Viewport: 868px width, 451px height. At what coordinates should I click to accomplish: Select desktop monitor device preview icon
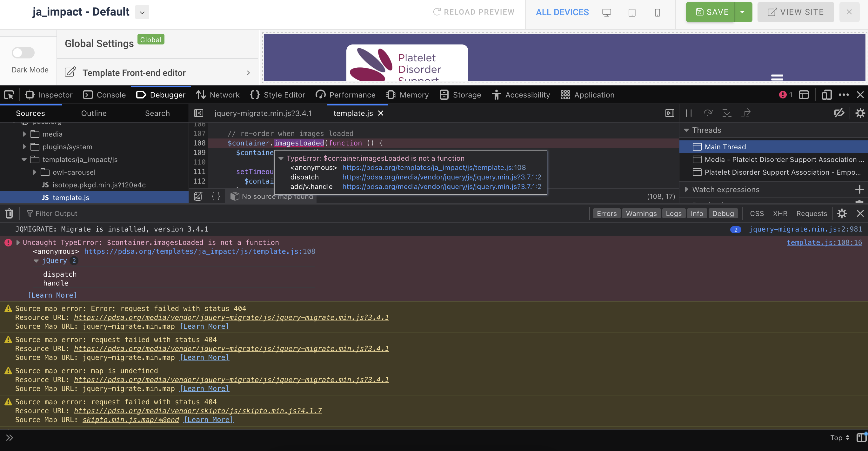[x=606, y=13]
